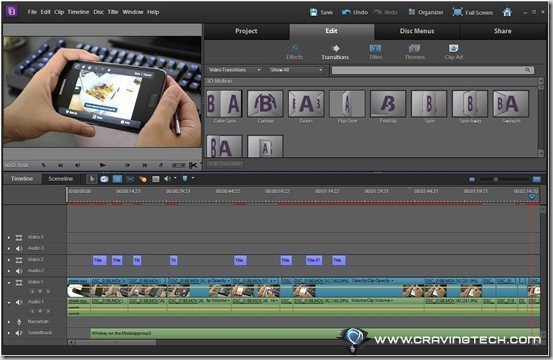Screen dimensions: 553x360
Task: Go to next edit point in monitor
Action: (161, 165)
